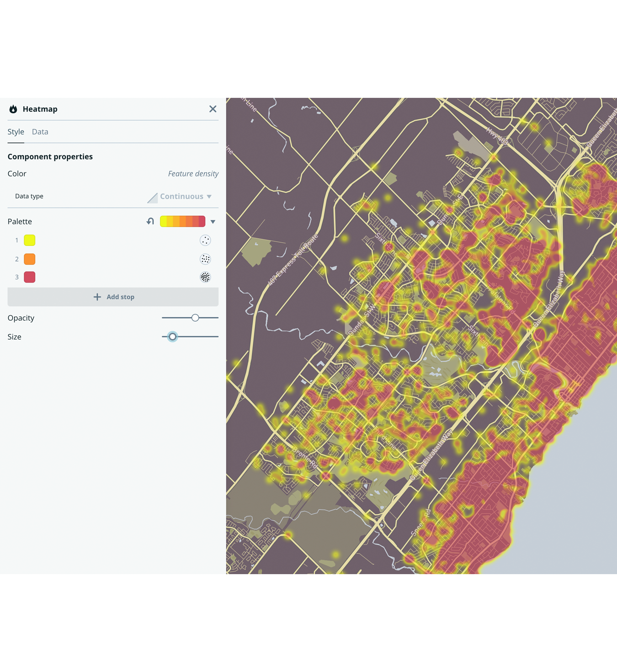Image resolution: width=617 pixels, height=672 pixels.
Task: Click the medium density dot pattern icon
Action: point(205,259)
